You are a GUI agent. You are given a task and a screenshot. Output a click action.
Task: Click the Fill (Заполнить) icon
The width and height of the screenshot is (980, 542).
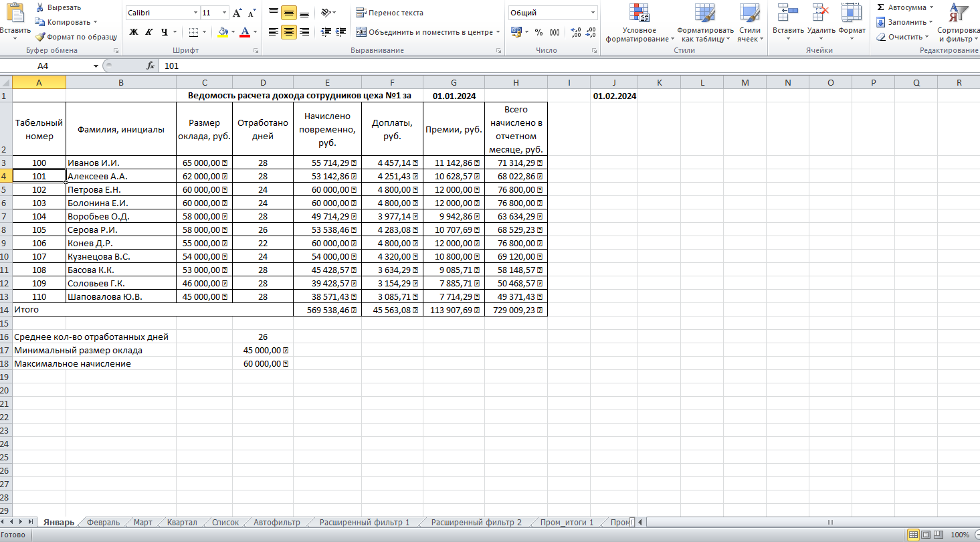[881, 22]
